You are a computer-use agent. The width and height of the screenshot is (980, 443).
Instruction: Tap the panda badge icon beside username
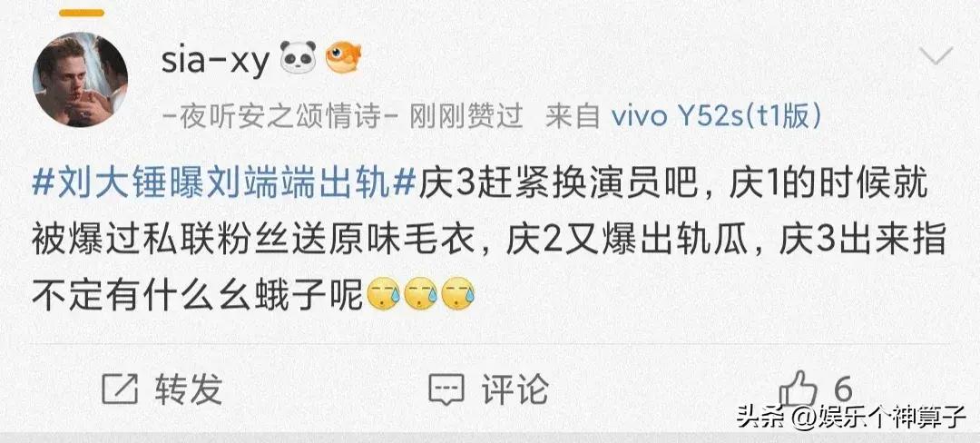[x=298, y=57]
